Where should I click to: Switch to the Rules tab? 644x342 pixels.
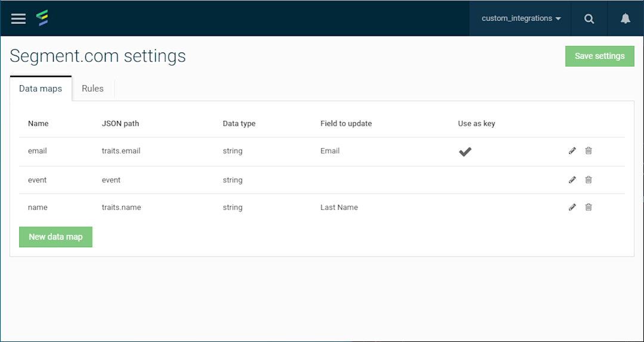pyautogui.click(x=93, y=89)
